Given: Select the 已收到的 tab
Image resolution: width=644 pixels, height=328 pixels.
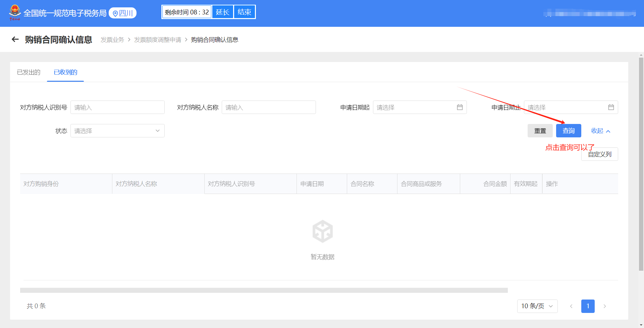Looking at the screenshot, I should point(65,72).
